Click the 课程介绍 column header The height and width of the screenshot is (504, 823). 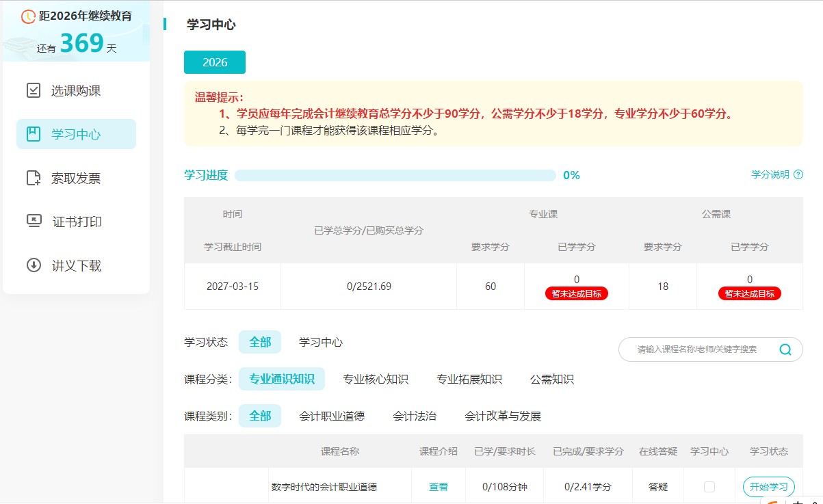tap(439, 451)
